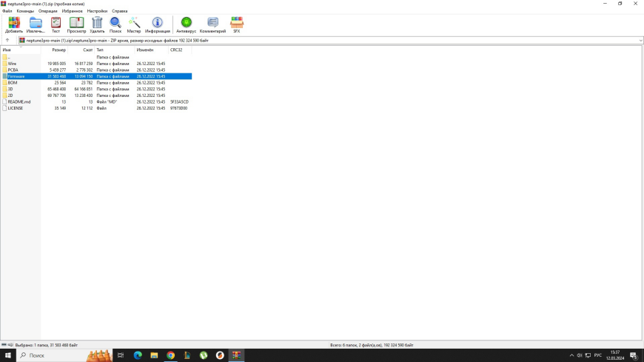Click the Удалить trash icon
Viewport: 644px width, 362px height.
click(x=97, y=24)
